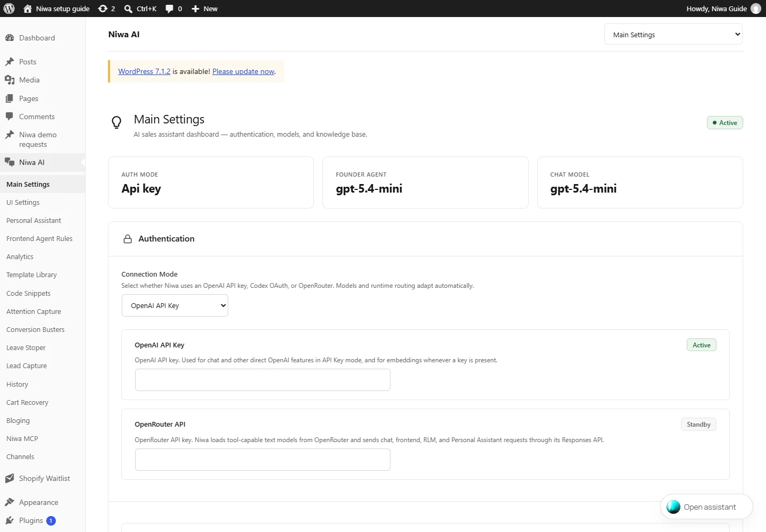Open the Ctrl+K search icon
This screenshot has width=766, height=532.
coord(128,9)
